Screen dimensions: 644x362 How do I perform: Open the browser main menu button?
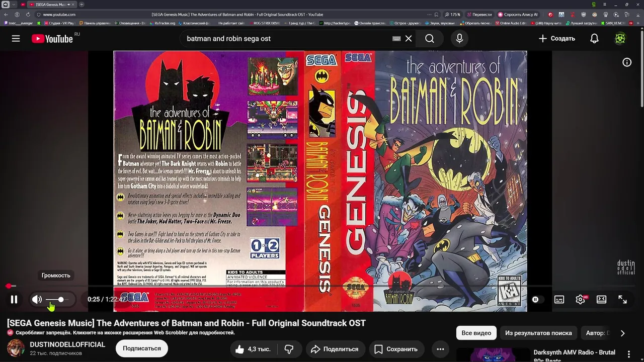(605, 5)
